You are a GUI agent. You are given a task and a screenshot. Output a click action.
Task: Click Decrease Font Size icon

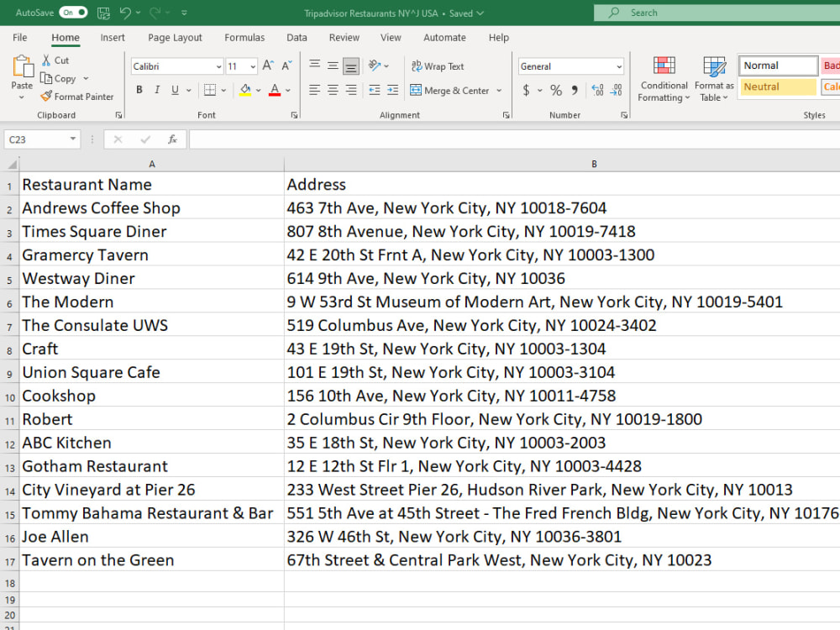pos(287,66)
